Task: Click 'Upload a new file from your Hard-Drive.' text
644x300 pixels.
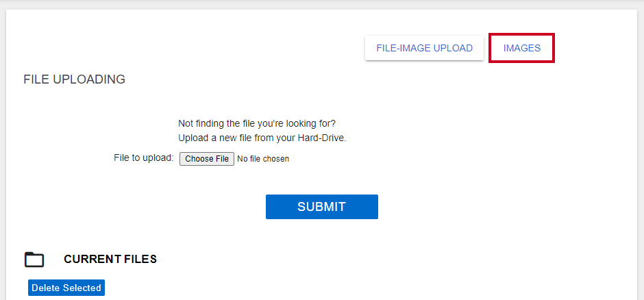Action: coord(262,138)
